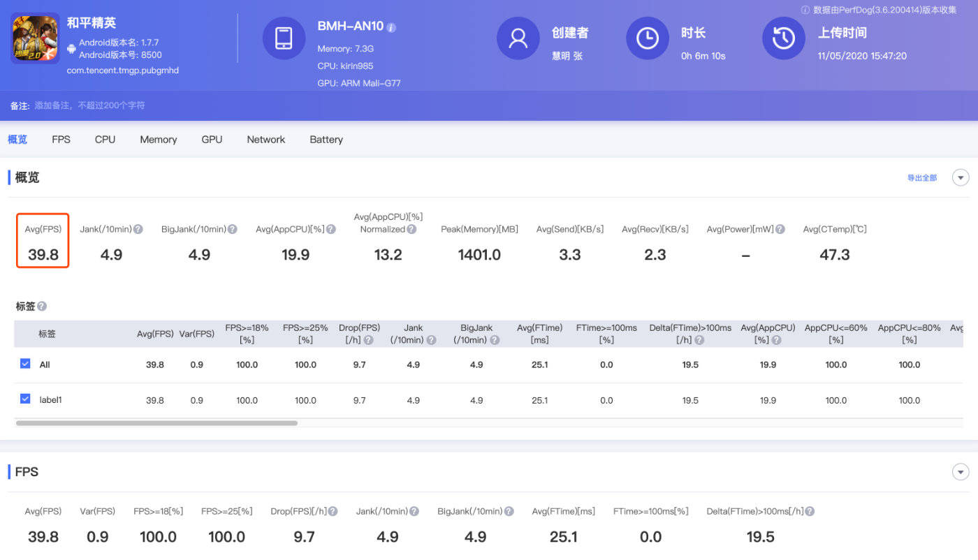Click help icon next to Avg(Power)[mW]
Image resolution: width=978 pixels, height=560 pixels.
click(x=780, y=229)
